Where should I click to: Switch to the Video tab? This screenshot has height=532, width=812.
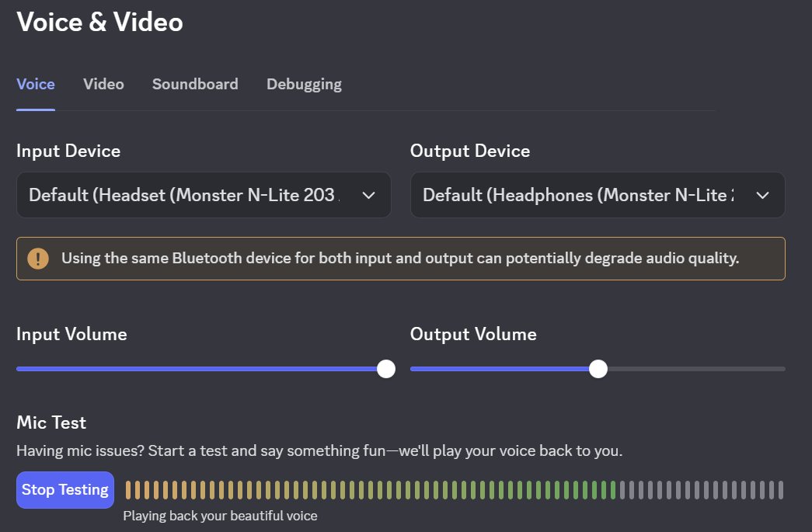pyautogui.click(x=103, y=85)
